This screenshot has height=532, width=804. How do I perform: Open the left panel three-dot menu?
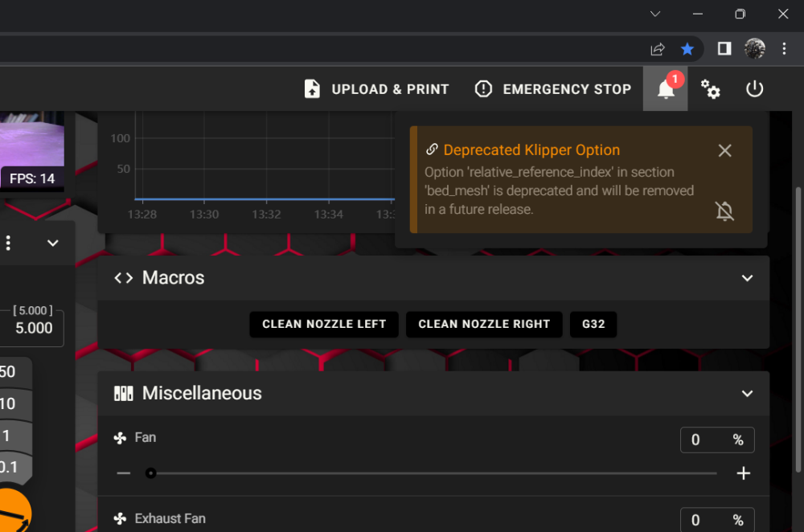coord(8,243)
